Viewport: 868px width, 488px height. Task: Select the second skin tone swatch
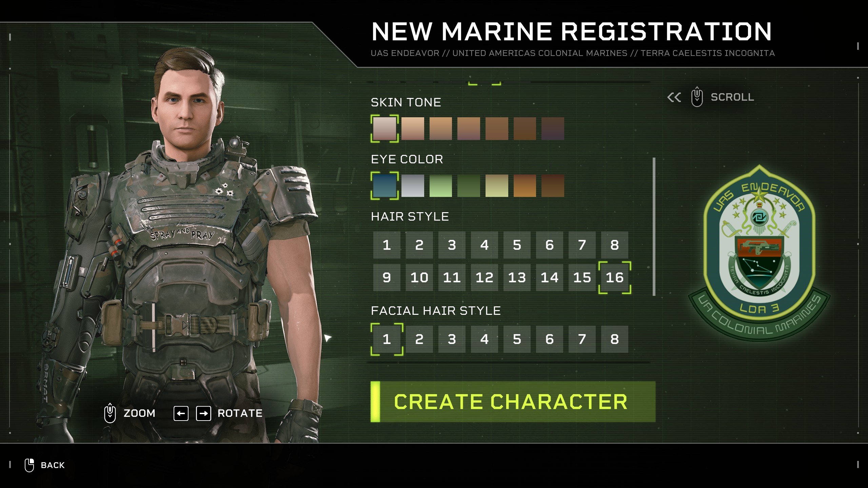click(413, 129)
